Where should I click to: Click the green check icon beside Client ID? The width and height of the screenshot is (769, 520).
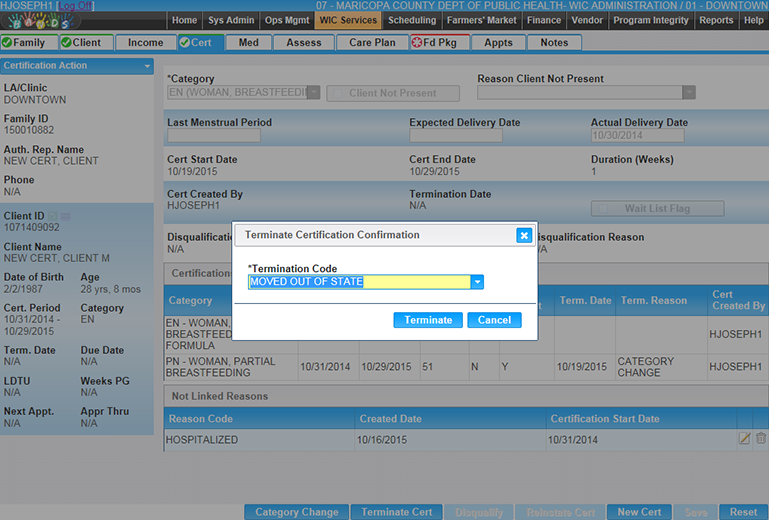click(x=52, y=215)
